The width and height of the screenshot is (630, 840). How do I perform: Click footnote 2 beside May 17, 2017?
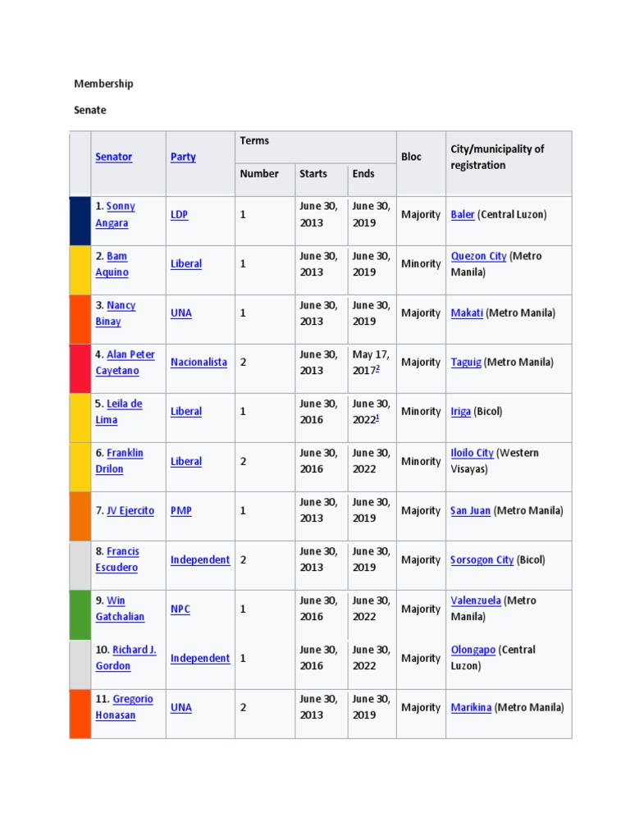pyautogui.click(x=377, y=368)
